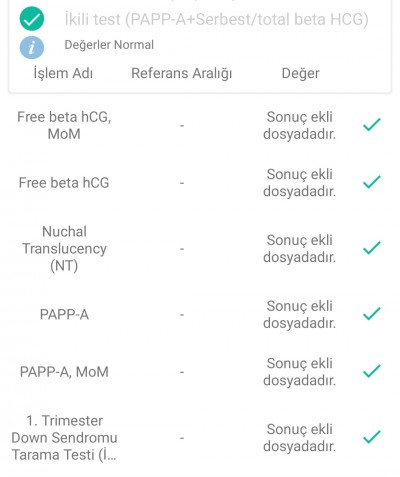Open the Nuchal Translucency (NT) test name
The image size is (400, 477).
(64, 249)
